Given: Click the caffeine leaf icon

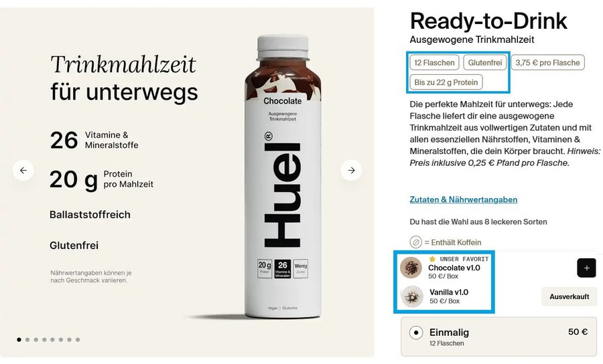Looking at the screenshot, I should [x=415, y=242].
